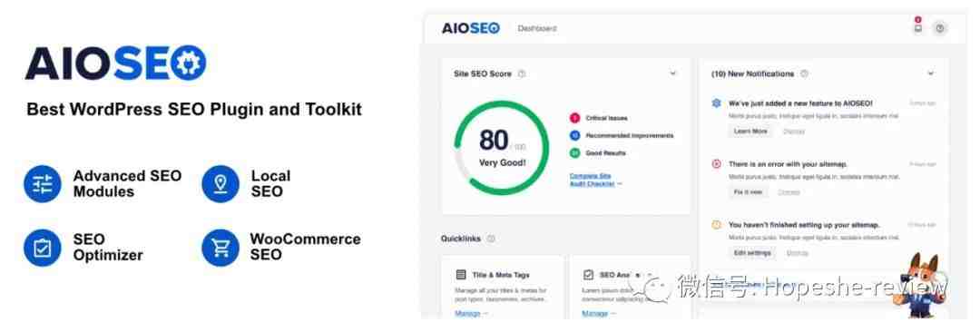Click the 80 score progress circle
The image size is (980, 332).
point(501,148)
